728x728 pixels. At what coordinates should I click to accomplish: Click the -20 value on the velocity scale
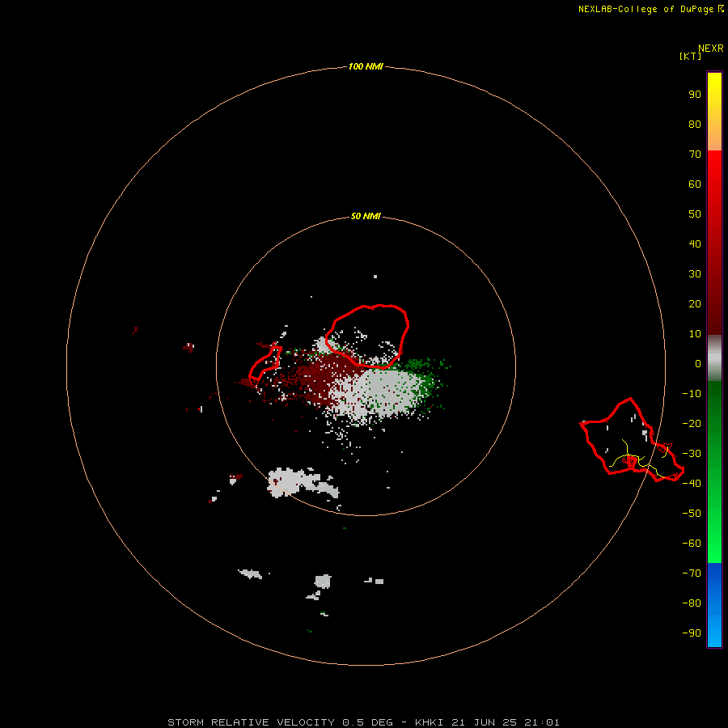[x=692, y=424]
